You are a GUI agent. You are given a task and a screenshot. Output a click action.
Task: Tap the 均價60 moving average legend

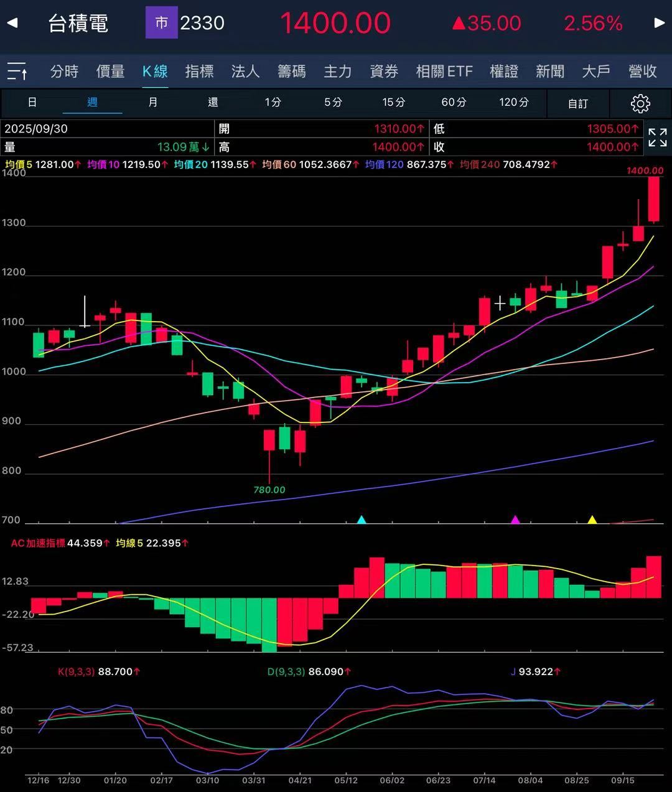coord(311,165)
